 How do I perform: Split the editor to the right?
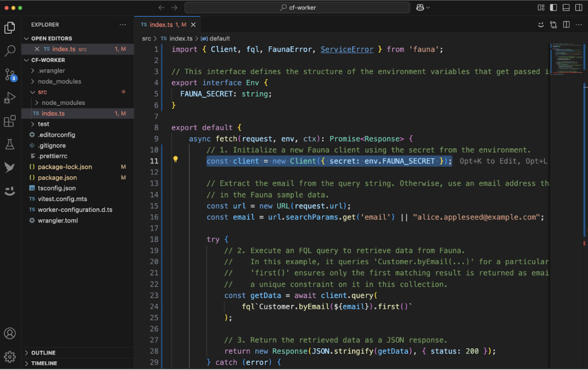[x=566, y=25]
